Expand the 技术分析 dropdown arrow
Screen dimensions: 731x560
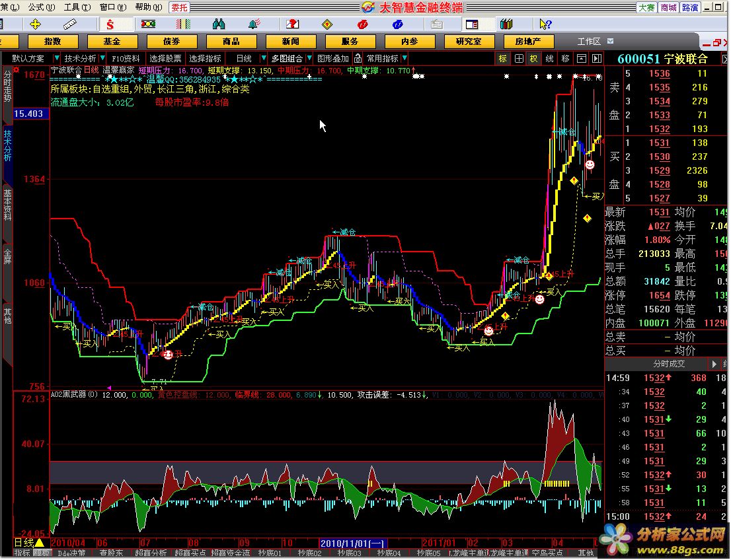pyautogui.click(x=102, y=58)
